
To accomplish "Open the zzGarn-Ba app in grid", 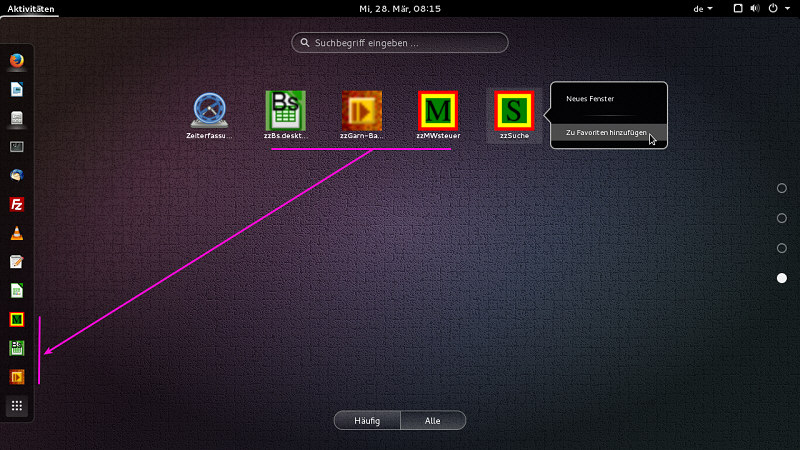I will pos(361,110).
